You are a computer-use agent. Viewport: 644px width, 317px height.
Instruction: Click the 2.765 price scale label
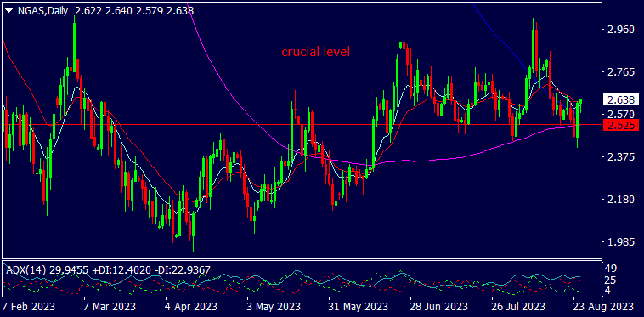[x=622, y=73]
